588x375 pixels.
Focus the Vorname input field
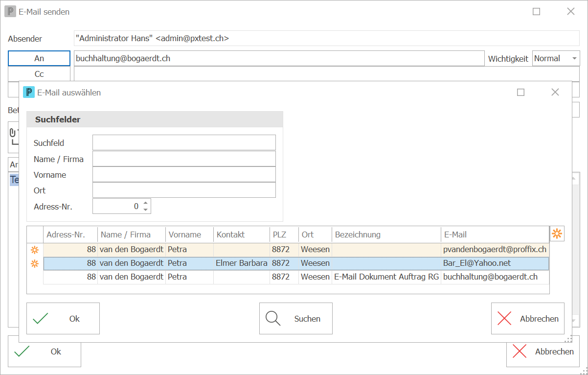pos(184,174)
